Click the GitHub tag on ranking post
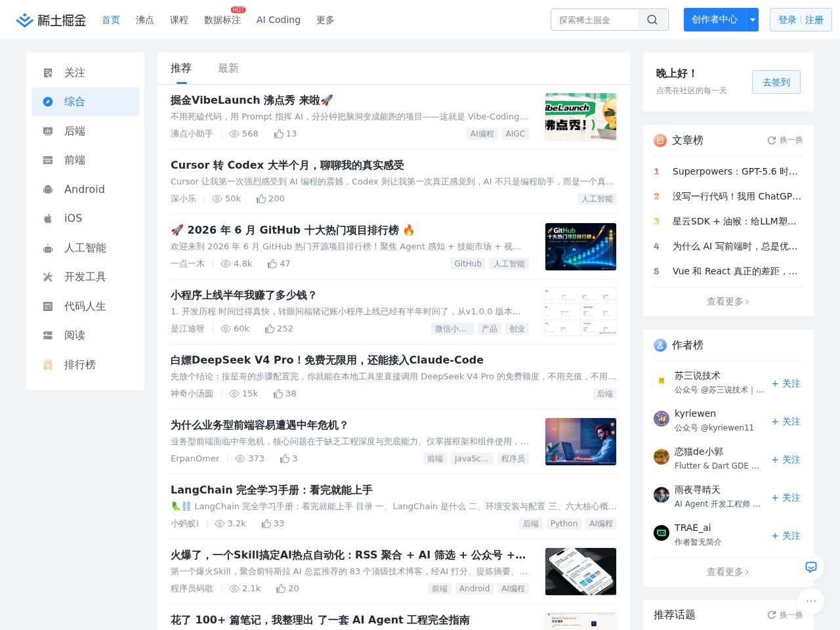 coord(468,264)
